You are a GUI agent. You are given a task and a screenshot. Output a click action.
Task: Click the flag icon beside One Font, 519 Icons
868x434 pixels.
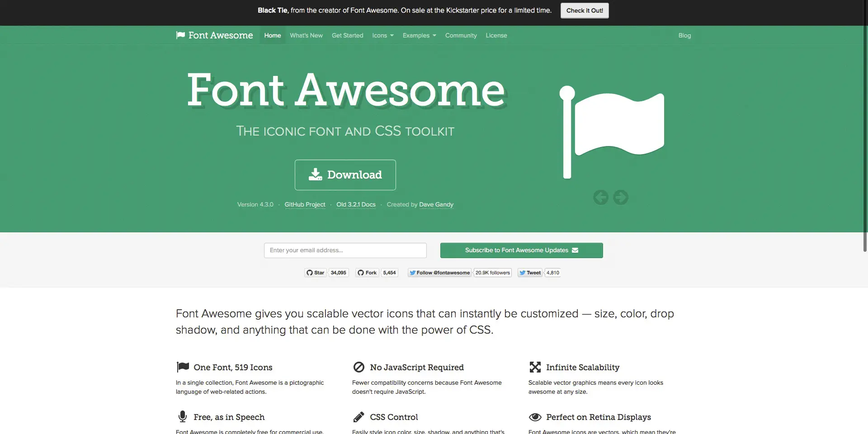click(183, 367)
